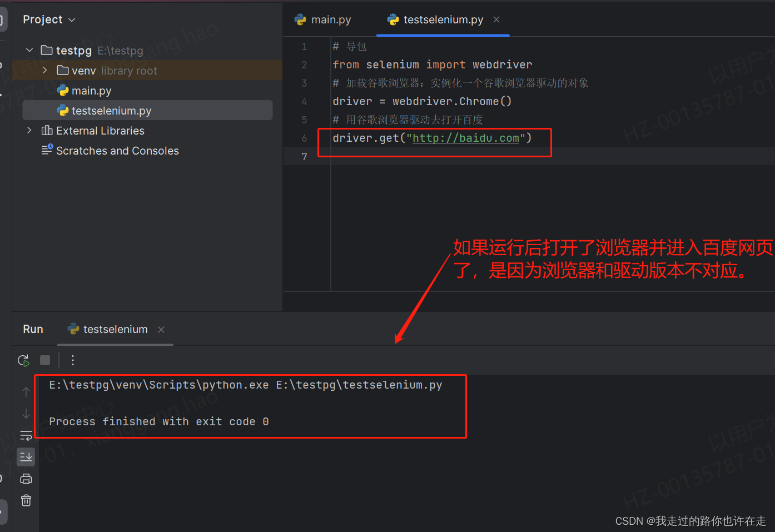Click the '# 导包' comment line
775x532 pixels.
coord(350,46)
